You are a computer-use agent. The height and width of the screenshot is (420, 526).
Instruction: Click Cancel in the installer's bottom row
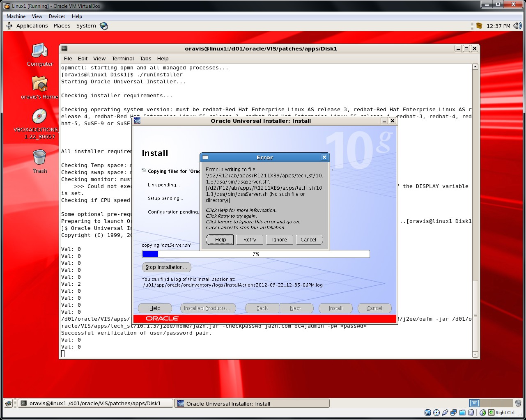(x=374, y=308)
